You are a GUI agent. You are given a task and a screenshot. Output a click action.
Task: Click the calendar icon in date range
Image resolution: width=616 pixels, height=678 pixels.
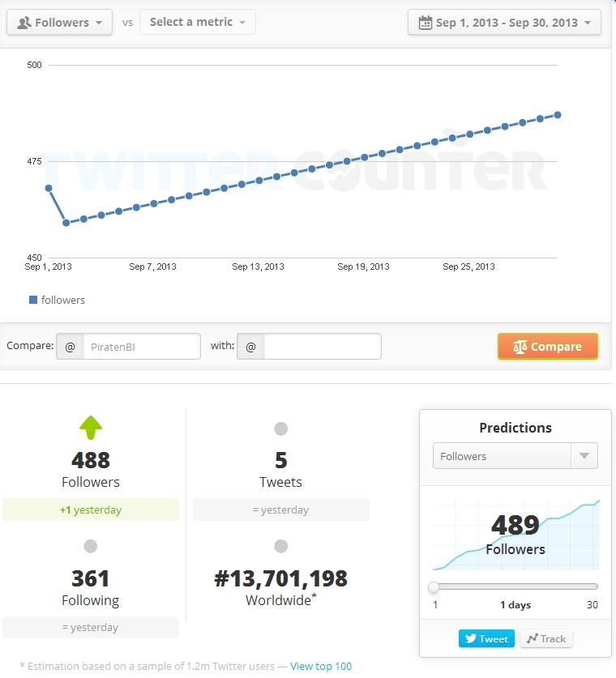click(x=426, y=23)
